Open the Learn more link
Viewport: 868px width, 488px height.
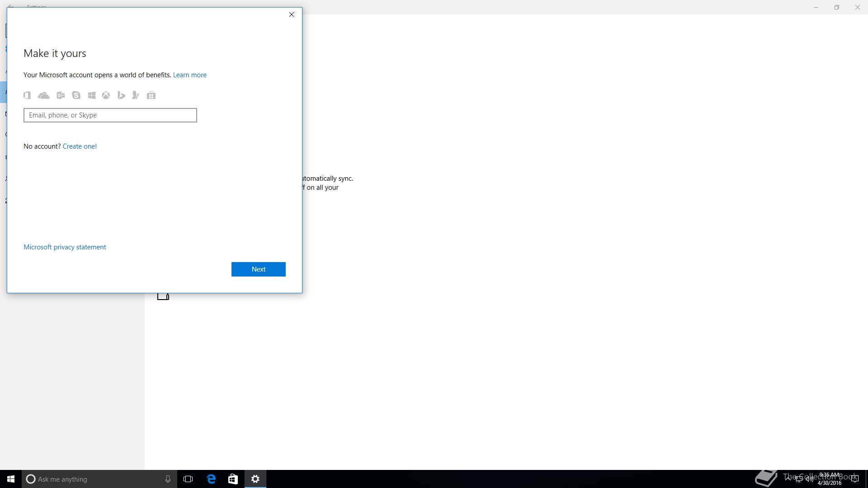click(190, 75)
